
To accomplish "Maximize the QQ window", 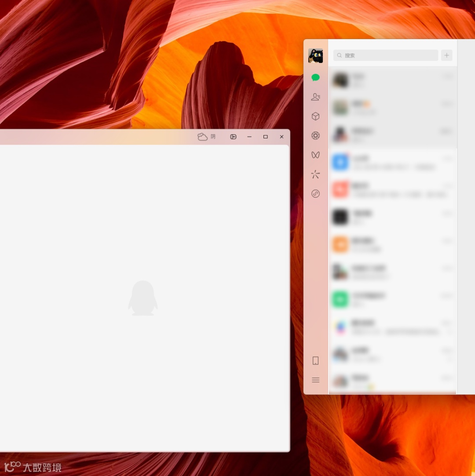I will pos(266,137).
